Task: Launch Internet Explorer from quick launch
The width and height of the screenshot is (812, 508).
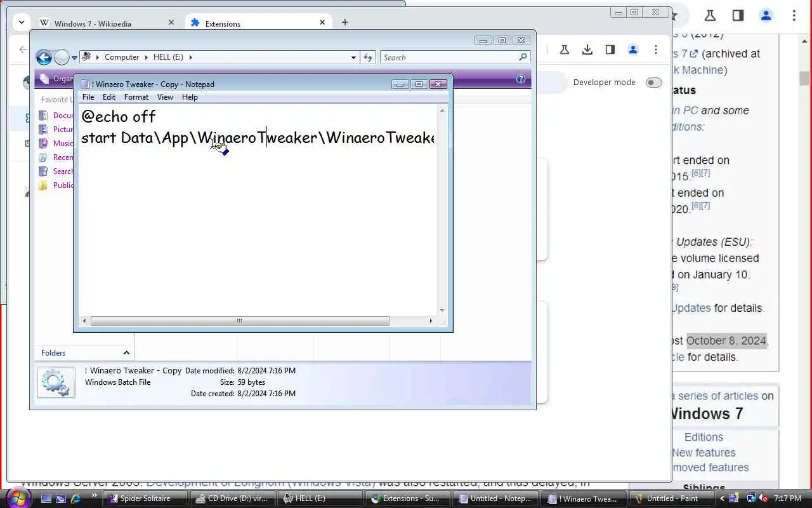Action: [x=76, y=498]
